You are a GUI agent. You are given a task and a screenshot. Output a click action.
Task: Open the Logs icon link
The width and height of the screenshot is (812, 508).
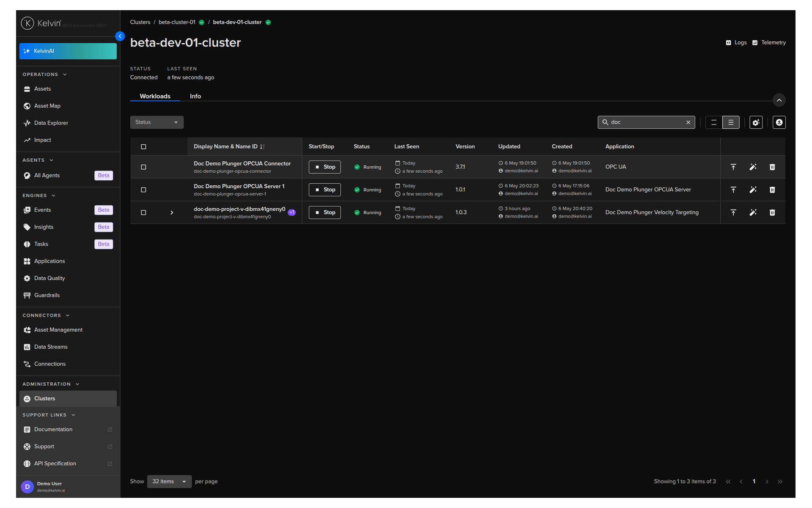click(736, 43)
